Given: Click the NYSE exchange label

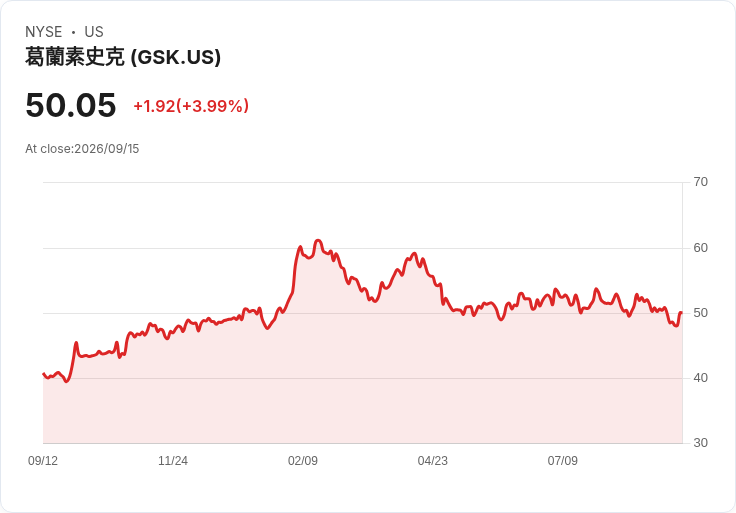Looking at the screenshot, I should pyautogui.click(x=44, y=32).
